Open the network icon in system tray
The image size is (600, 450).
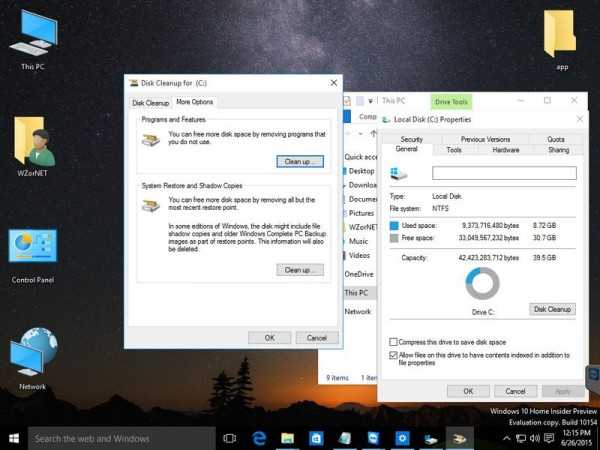tap(520, 439)
